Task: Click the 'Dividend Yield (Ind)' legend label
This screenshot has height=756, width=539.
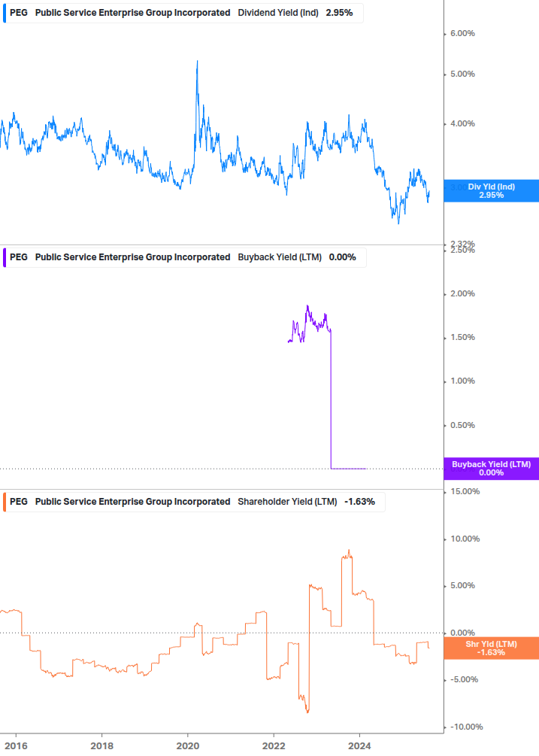Action: coord(278,13)
